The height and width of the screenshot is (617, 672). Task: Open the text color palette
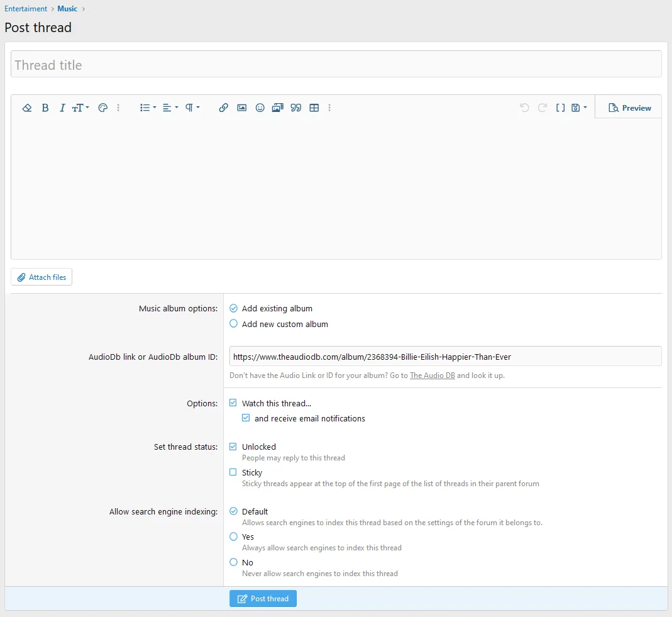103,108
